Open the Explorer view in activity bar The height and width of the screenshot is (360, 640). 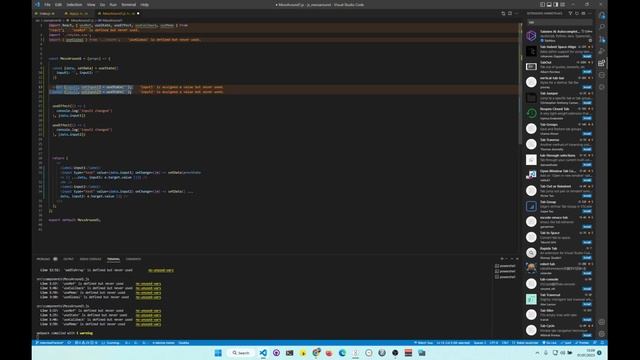(602, 16)
